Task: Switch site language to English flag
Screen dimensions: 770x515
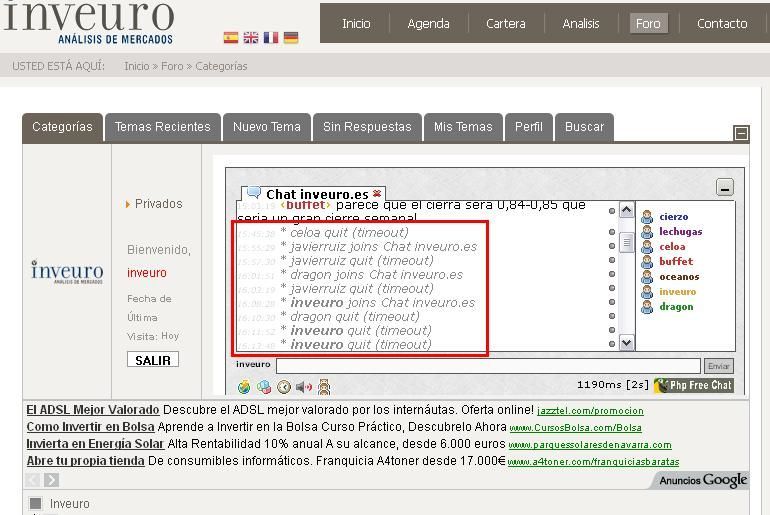Action: (251, 37)
